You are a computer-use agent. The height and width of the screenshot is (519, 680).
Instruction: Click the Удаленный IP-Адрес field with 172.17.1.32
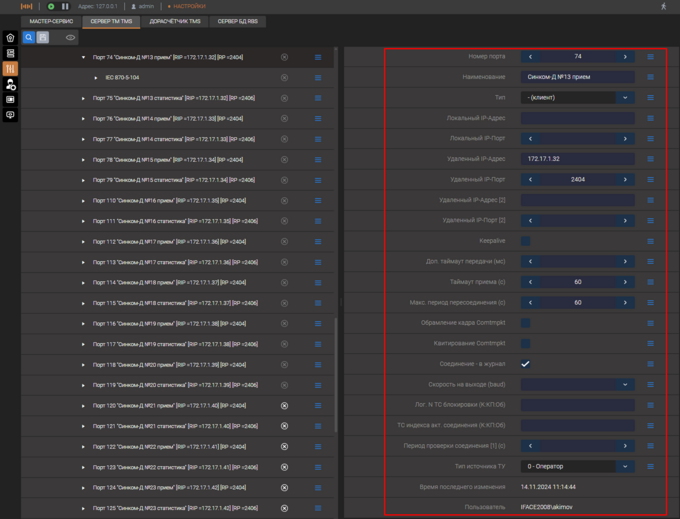coord(577,159)
